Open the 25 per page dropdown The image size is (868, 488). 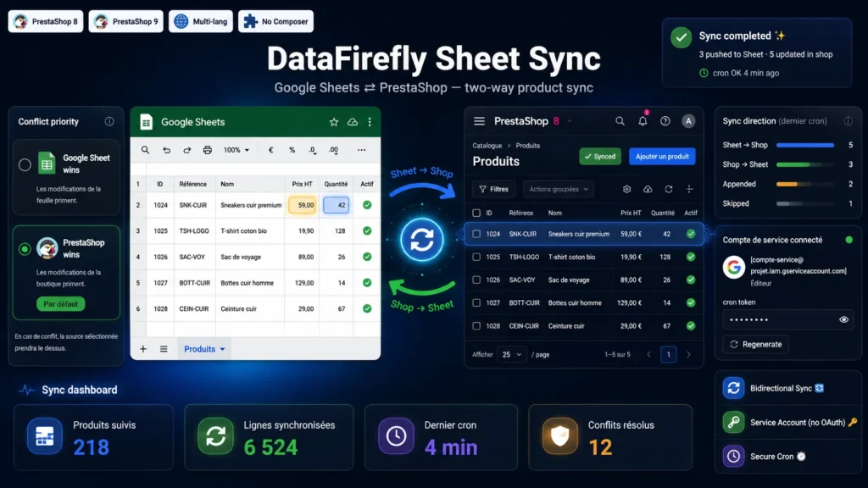click(511, 355)
